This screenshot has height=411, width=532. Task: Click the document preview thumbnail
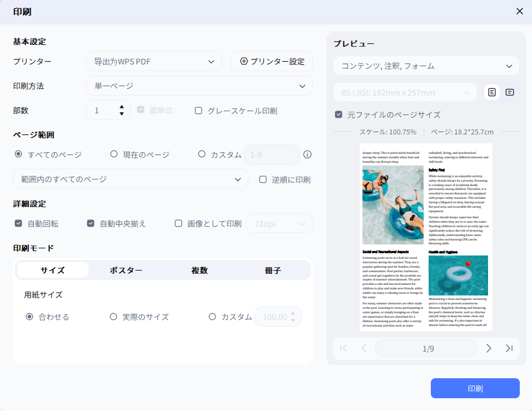point(426,237)
